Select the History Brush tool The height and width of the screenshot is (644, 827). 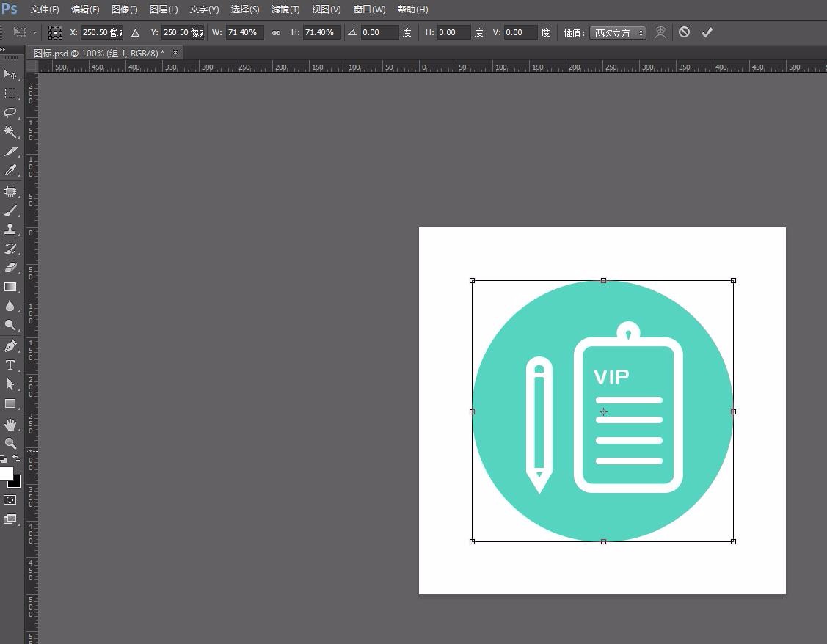coord(10,248)
